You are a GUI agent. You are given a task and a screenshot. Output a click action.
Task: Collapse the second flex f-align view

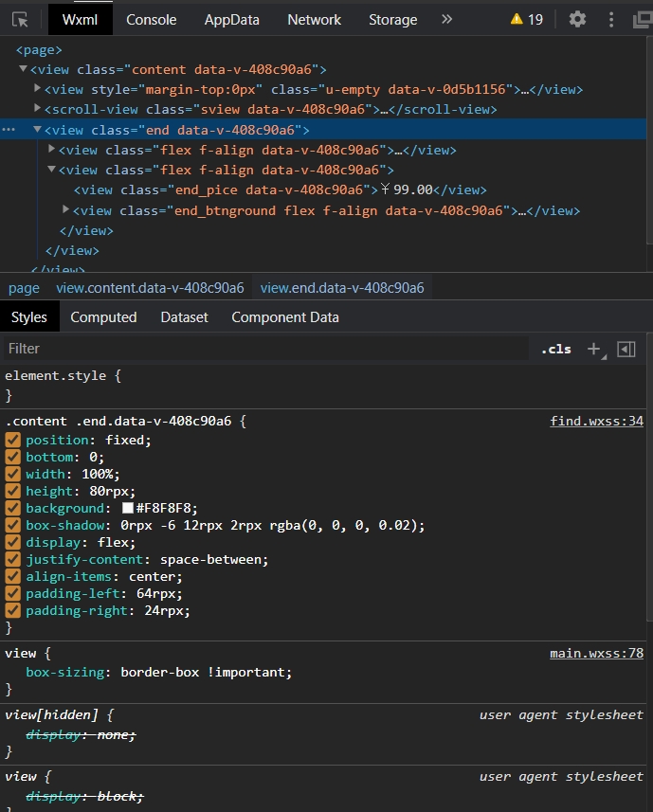tap(51, 169)
